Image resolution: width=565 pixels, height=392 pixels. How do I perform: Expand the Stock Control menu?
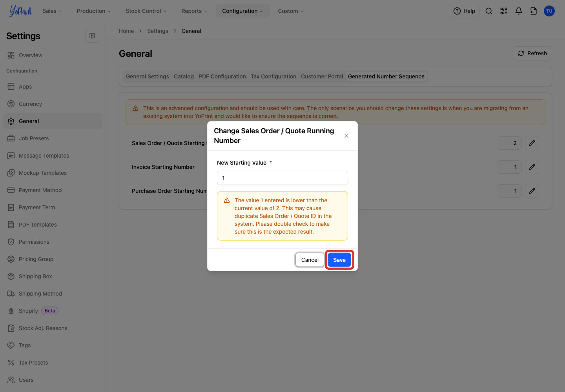pos(146,11)
